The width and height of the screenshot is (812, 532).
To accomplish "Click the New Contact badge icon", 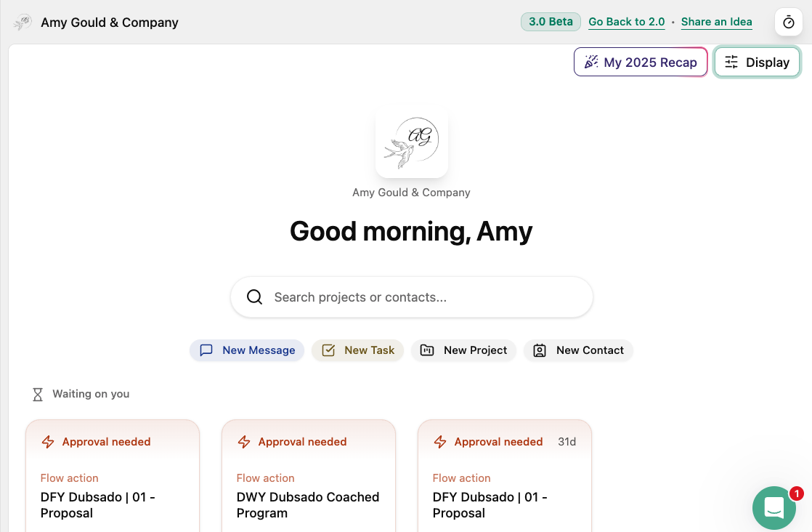I will [x=539, y=350].
